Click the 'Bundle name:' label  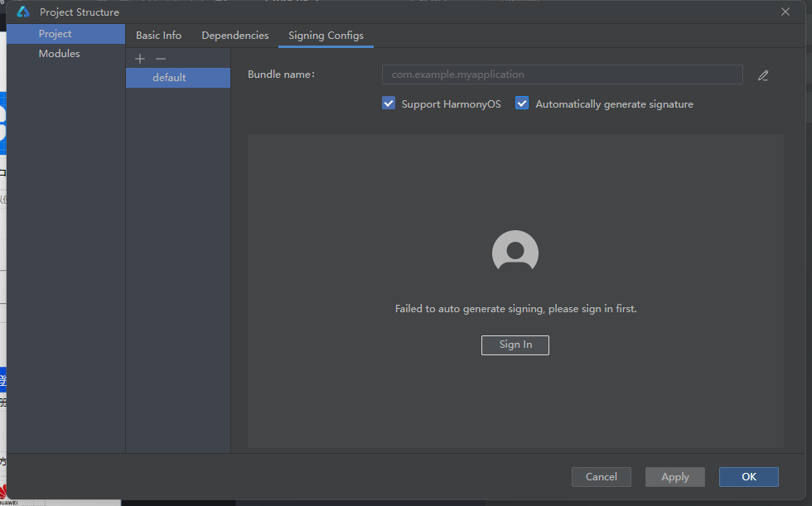[x=281, y=75]
